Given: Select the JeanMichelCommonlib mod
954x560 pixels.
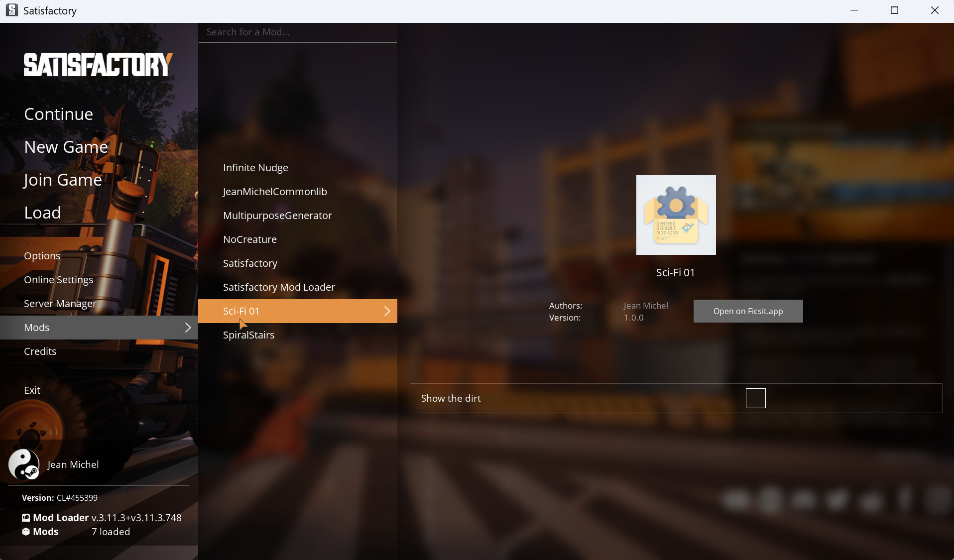Looking at the screenshot, I should click(x=275, y=192).
